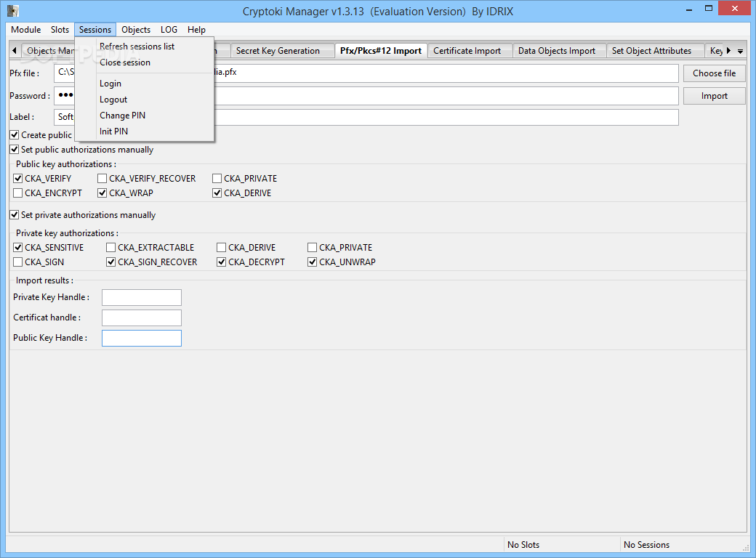The width and height of the screenshot is (756, 558).
Task: Open the tab list dropdown arrow
Action: point(740,51)
